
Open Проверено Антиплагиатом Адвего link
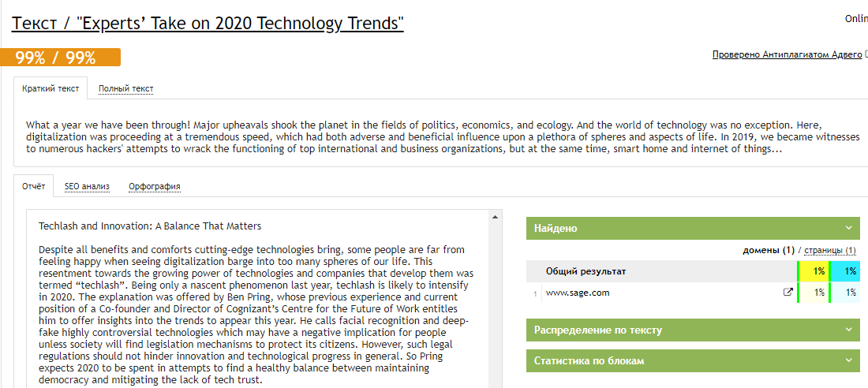(787, 54)
